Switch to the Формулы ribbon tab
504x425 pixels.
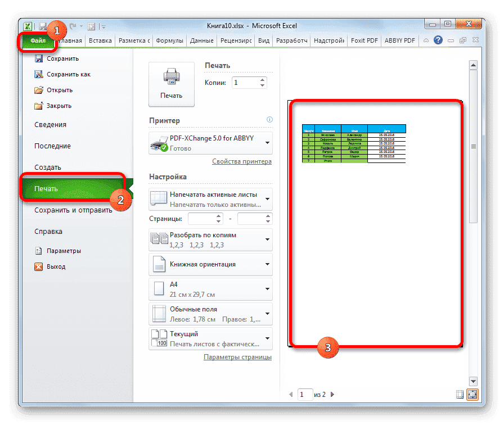click(169, 40)
